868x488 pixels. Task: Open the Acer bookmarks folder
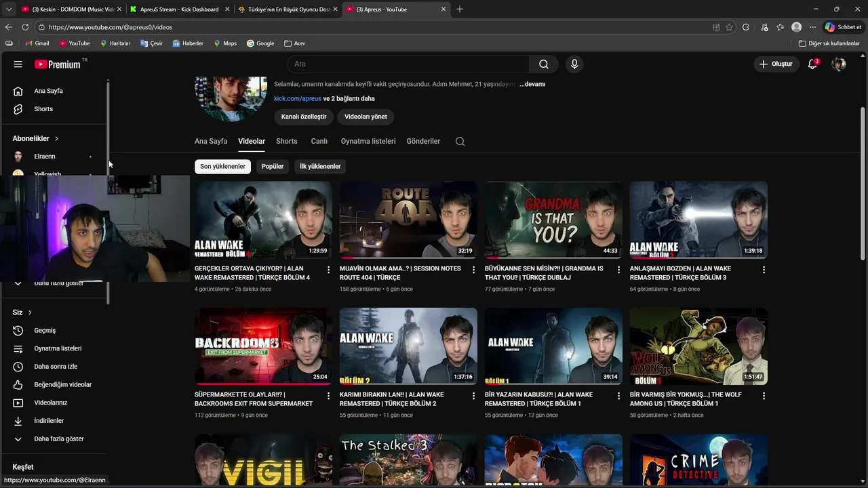click(294, 43)
